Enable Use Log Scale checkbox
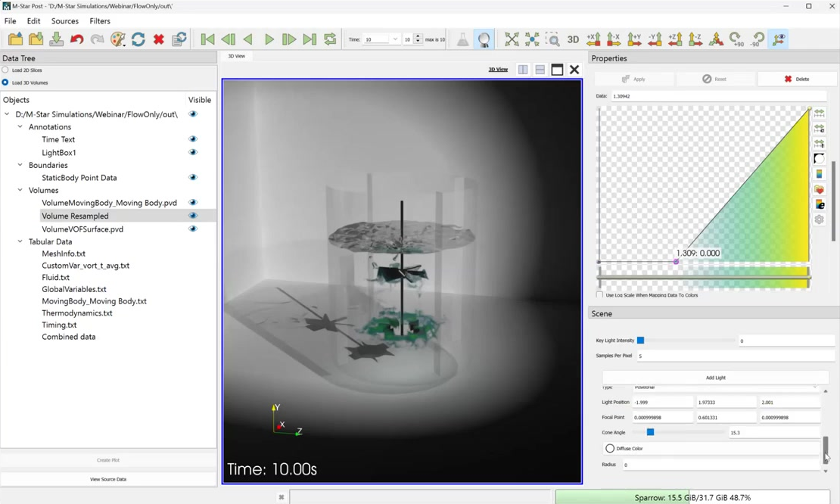The width and height of the screenshot is (840, 504). pyautogui.click(x=599, y=294)
